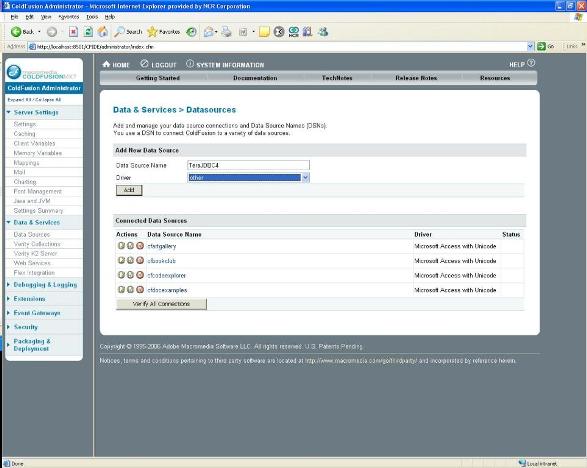
Task: Open the cfdocexamples datasource link
Action: click(167, 290)
